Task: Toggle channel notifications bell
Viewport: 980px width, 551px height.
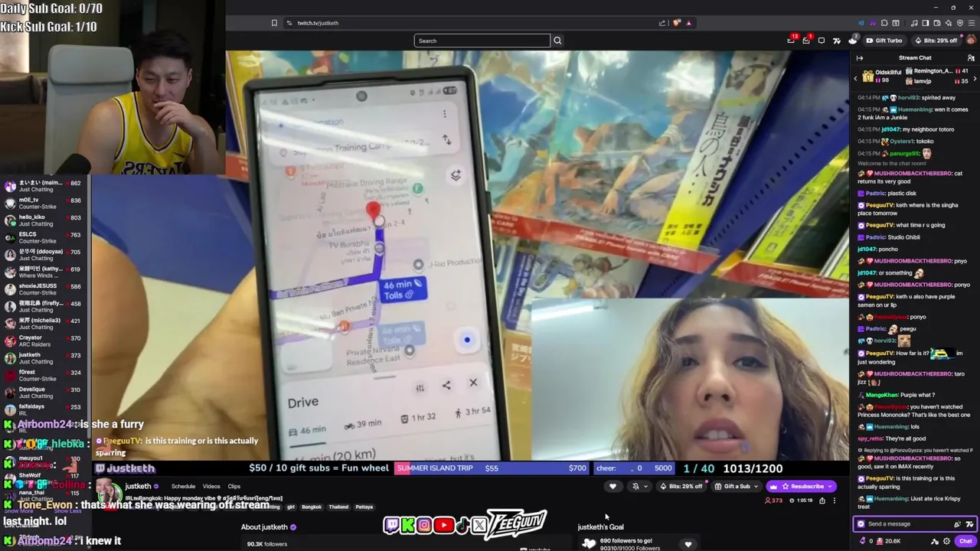Action: click(x=635, y=487)
